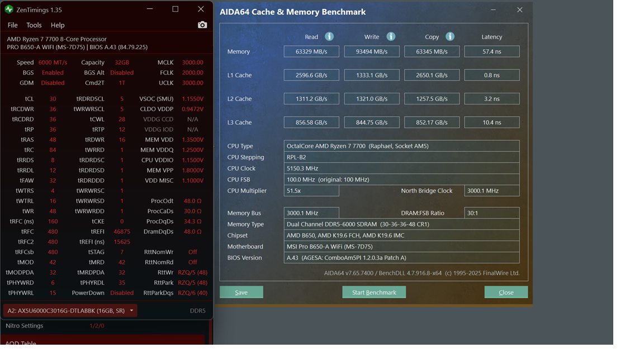Click the Motherboard field MSI Pro B650-A WiFi
The height and width of the screenshot is (362, 644).
coord(401,246)
